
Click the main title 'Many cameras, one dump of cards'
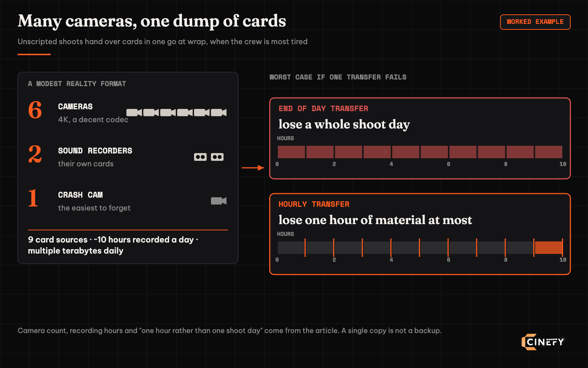tap(152, 21)
